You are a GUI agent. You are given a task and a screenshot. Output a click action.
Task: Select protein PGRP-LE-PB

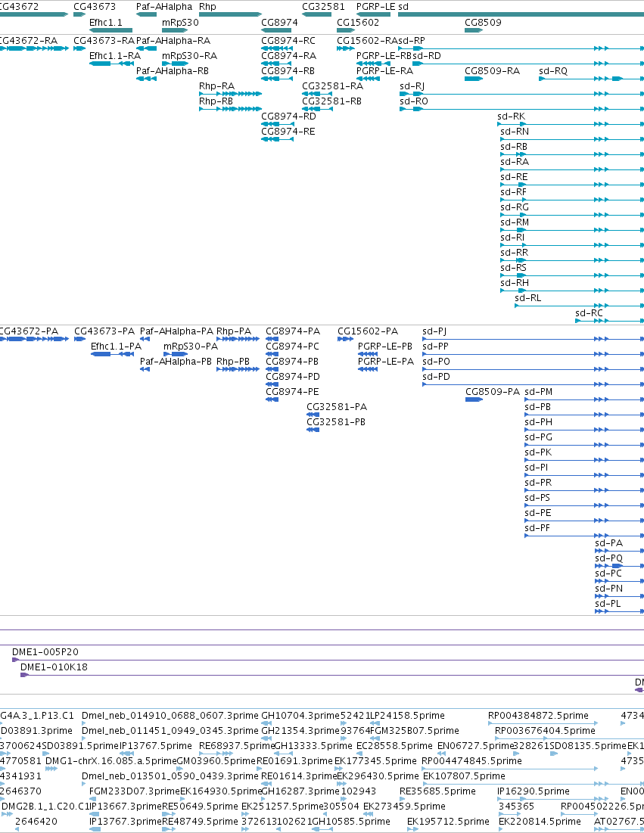[x=385, y=347]
